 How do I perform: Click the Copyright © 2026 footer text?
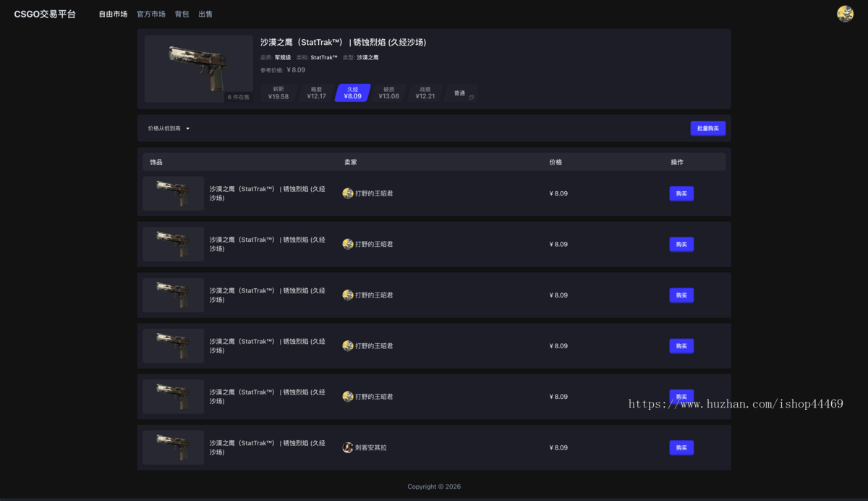click(434, 487)
